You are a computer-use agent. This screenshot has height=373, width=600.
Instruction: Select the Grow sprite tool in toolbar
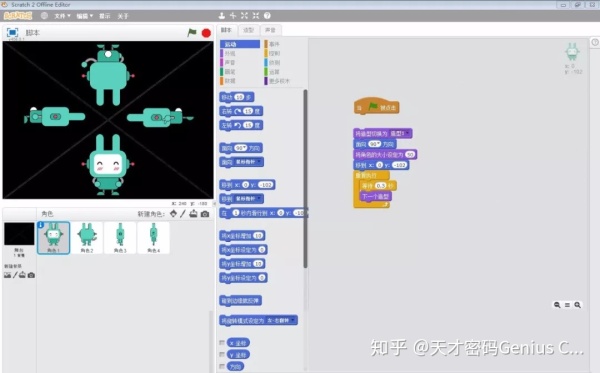(x=245, y=16)
